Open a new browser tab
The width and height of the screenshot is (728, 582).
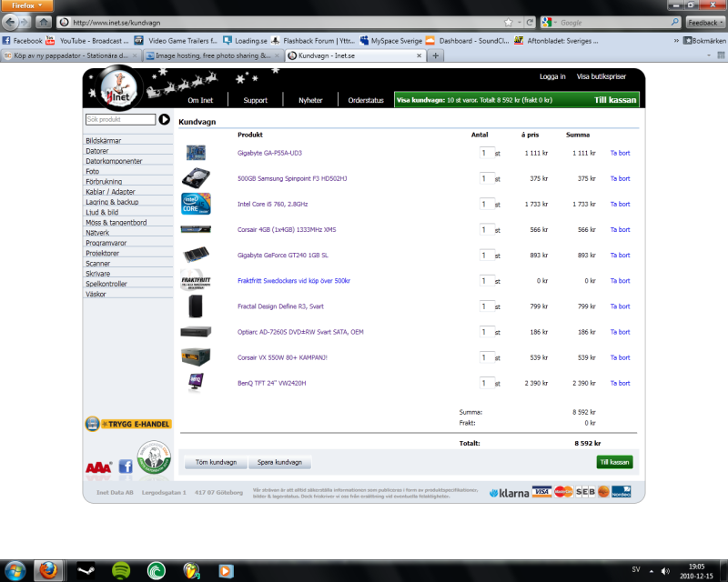click(436, 55)
